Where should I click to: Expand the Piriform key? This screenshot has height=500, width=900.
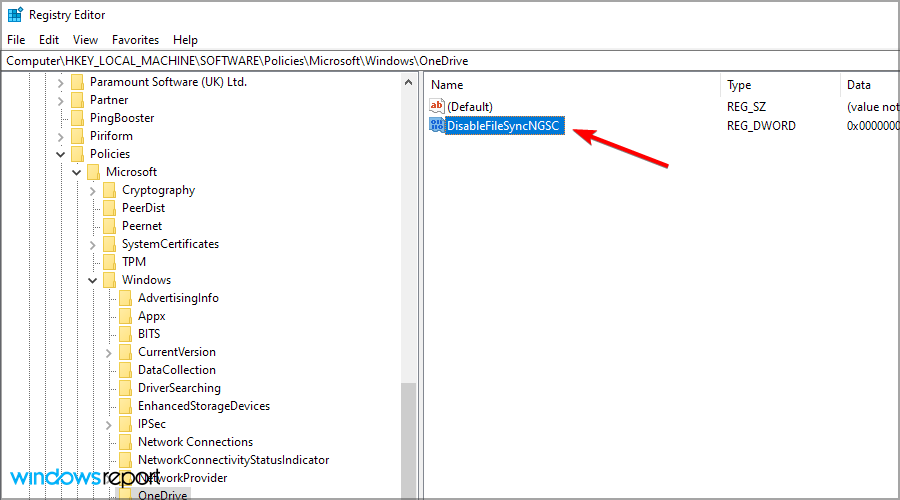pyautogui.click(x=60, y=137)
